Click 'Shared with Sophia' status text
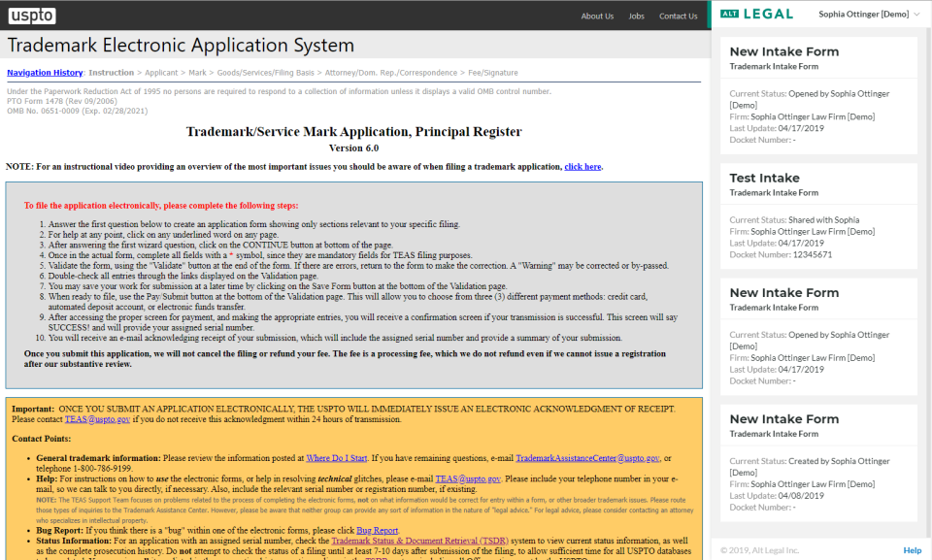This screenshot has height=560, width=932. pos(824,220)
